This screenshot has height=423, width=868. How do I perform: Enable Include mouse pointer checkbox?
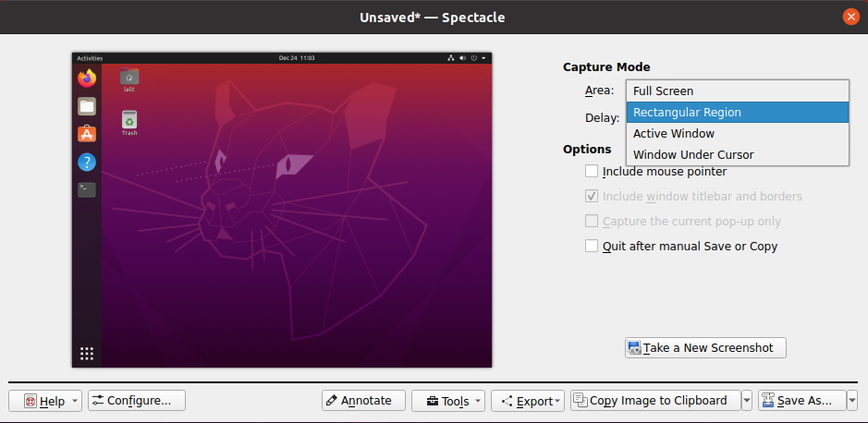pos(592,172)
